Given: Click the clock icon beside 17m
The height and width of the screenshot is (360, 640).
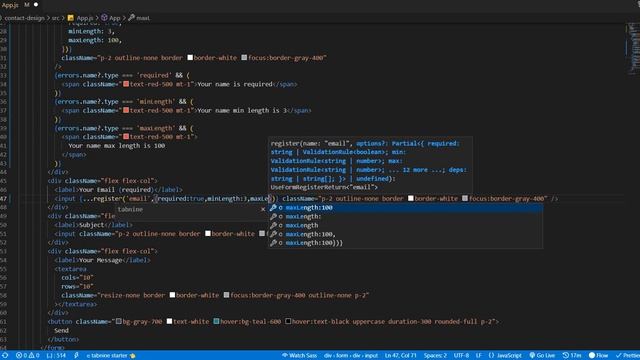Looking at the screenshot, I should click(566, 356).
